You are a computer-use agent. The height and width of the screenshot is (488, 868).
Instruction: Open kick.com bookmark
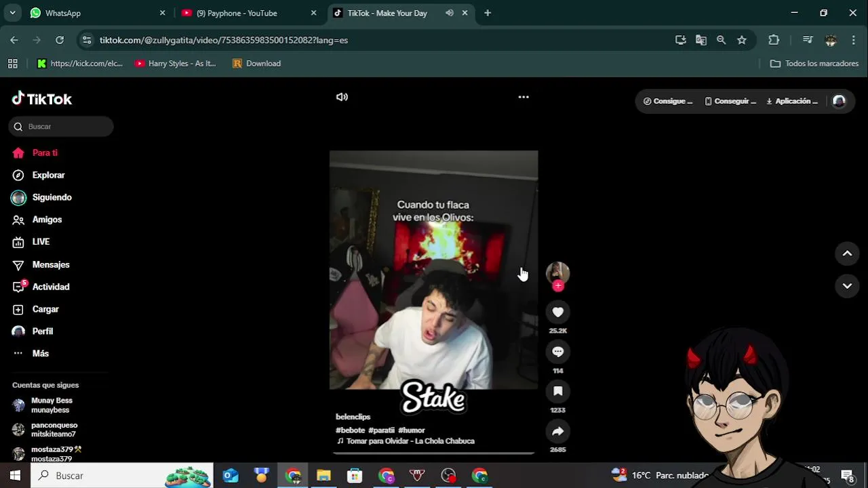pyautogui.click(x=80, y=64)
